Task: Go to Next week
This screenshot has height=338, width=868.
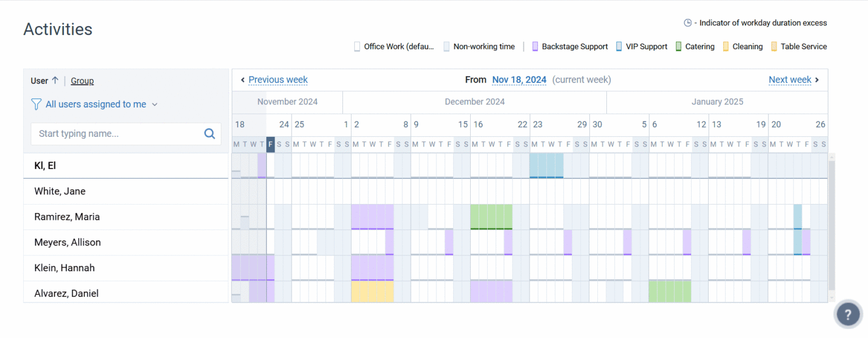Action: click(x=789, y=80)
